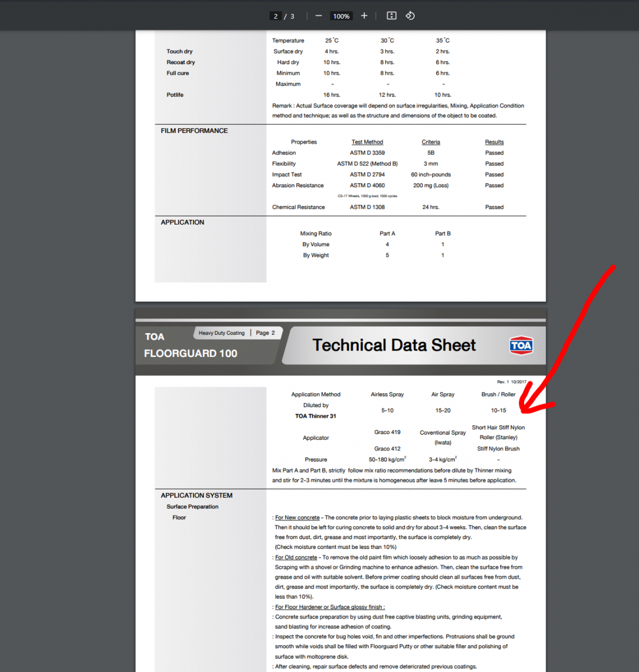Zoom in with the plus button

364,16
